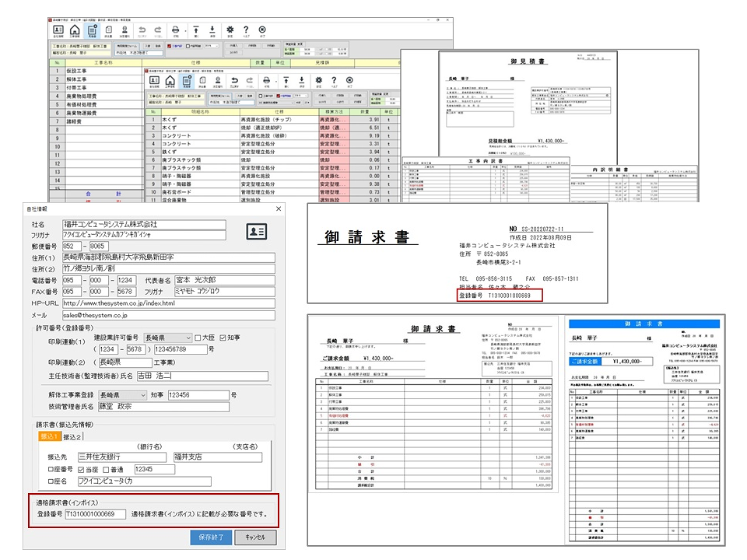Screen dimensions: 747x560
Task: Click the circled X exit icon in the front window toolbar
Action: coord(349,80)
